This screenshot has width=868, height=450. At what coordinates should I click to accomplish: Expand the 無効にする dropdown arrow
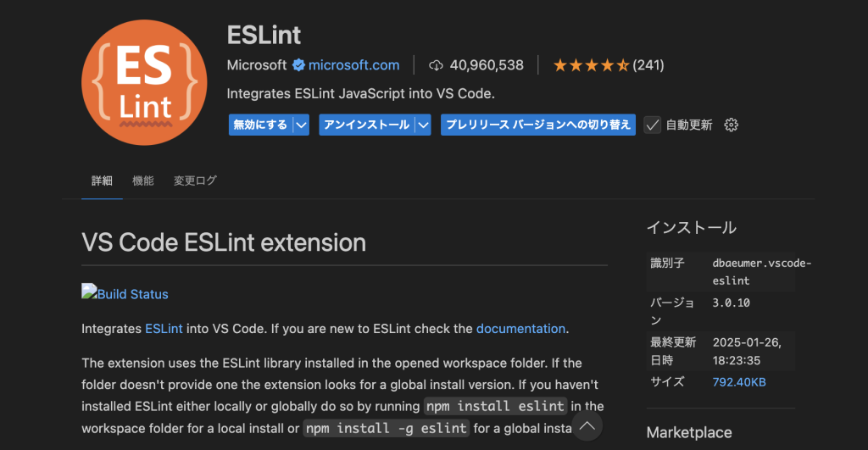coord(301,125)
